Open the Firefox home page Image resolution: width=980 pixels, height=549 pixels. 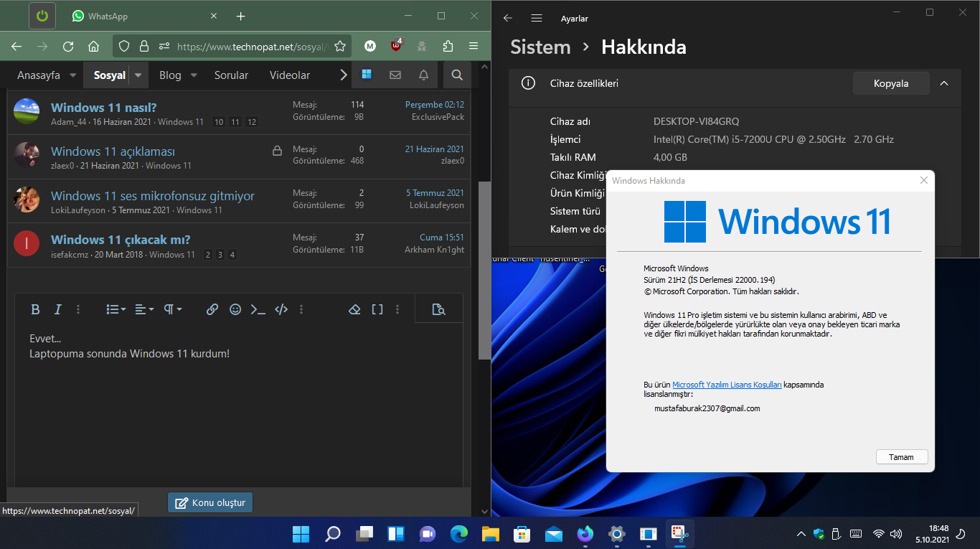click(93, 46)
